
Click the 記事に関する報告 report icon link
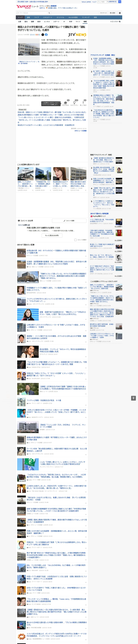(x=23, y=105)
